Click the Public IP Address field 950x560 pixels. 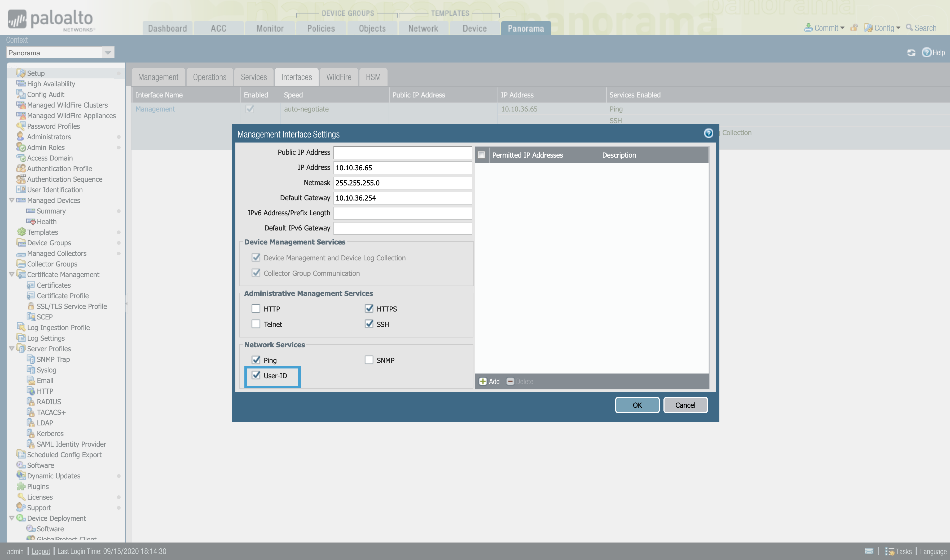pyautogui.click(x=402, y=153)
